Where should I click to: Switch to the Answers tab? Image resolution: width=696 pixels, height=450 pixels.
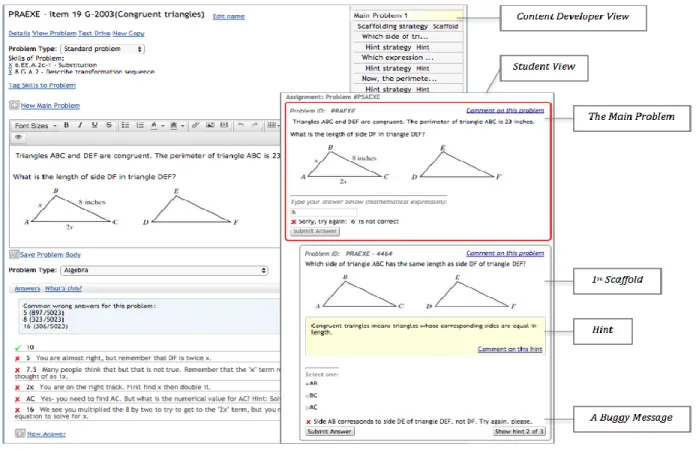tap(27, 288)
